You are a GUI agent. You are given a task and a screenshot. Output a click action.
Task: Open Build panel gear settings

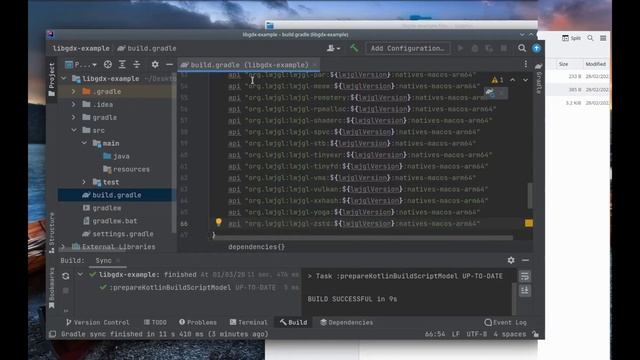[x=511, y=260]
